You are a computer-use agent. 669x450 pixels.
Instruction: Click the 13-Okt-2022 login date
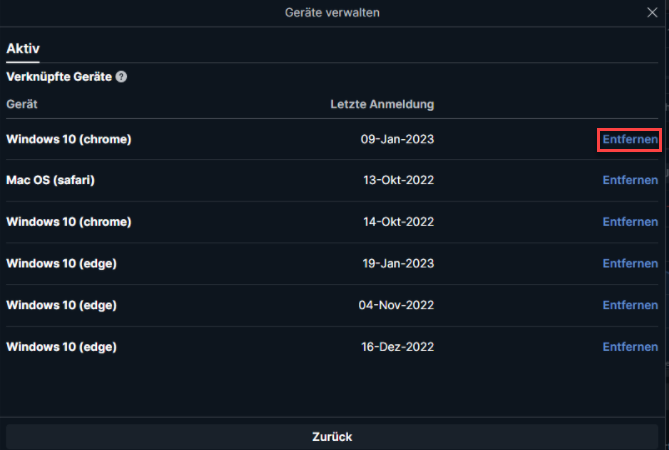(x=398, y=180)
